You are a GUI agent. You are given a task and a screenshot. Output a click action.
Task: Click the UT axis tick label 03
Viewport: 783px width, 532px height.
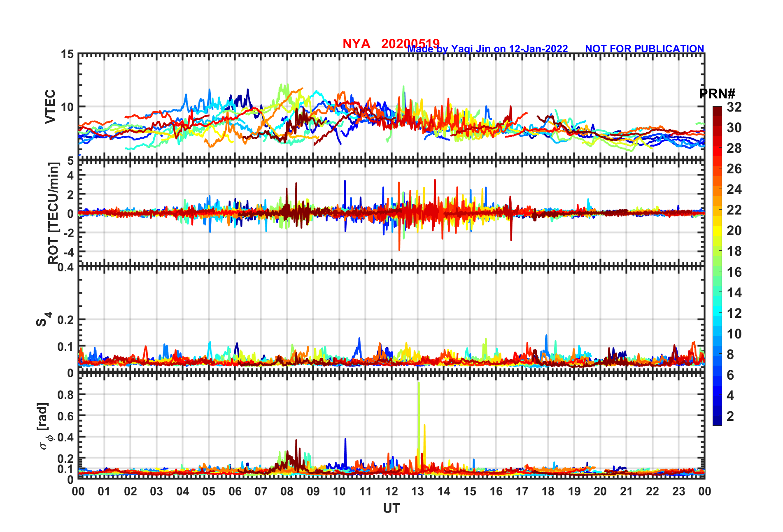[x=156, y=491]
